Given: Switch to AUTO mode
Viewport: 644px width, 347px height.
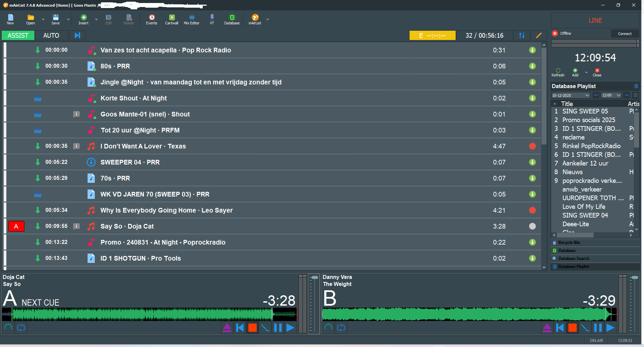Looking at the screenshot, I should point(51,35).
